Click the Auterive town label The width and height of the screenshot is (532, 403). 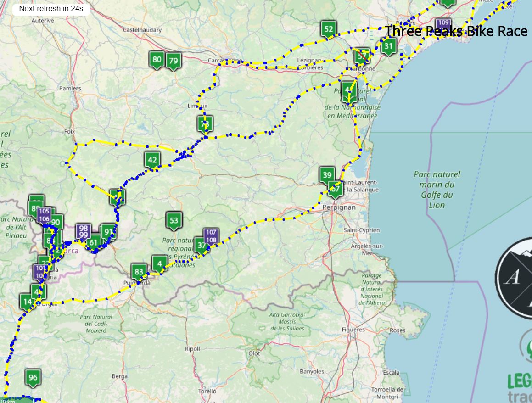pos(43,21)
